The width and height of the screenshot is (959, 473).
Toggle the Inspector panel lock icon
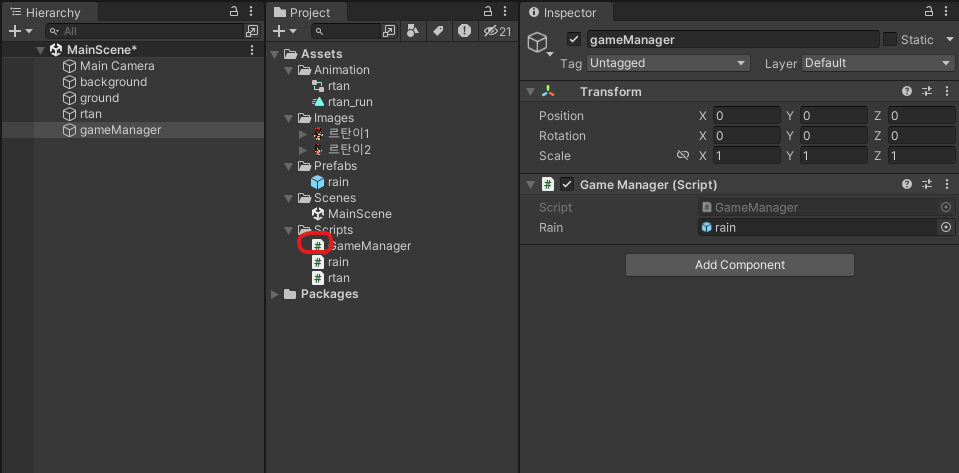point(928,11)
